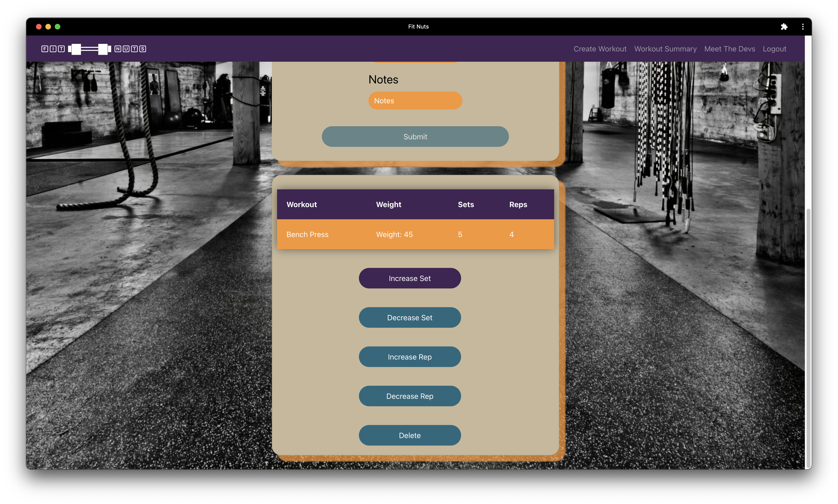
Task: Click the red close window dot
Action: click(x=39, y=26)
